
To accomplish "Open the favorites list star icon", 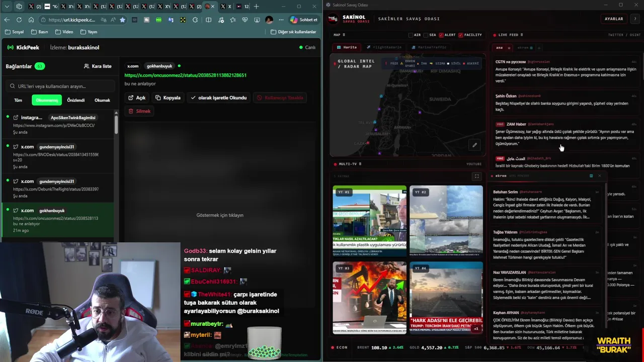I will 233,20.
